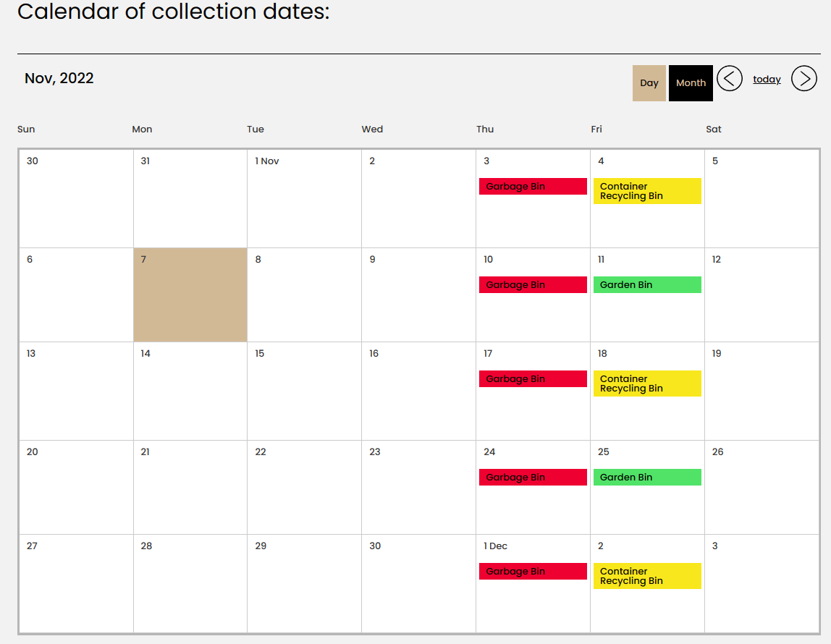Open Container Recycling Bin event on November 4

(647, 191)
